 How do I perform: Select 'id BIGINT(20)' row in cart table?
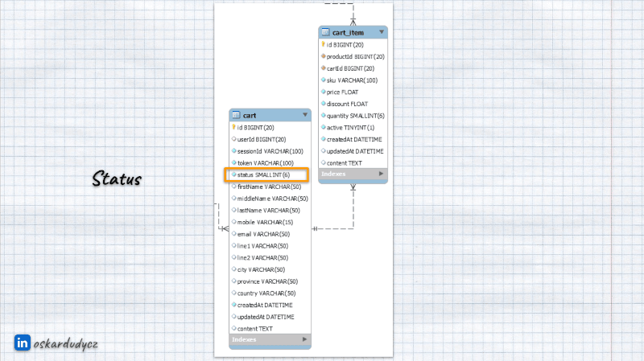[270, 128]
